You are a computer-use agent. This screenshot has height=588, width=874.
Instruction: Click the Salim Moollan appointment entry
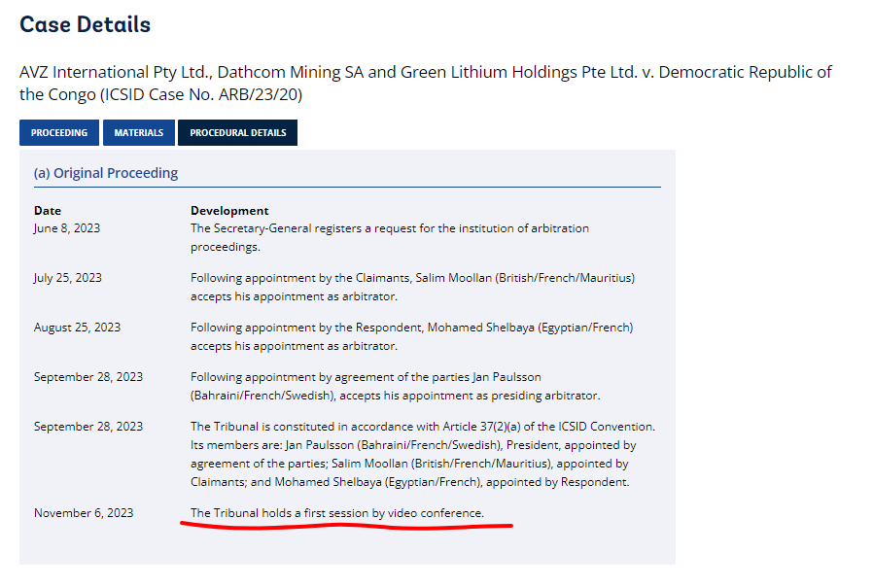pyautogui.click(x=412, y=287)
